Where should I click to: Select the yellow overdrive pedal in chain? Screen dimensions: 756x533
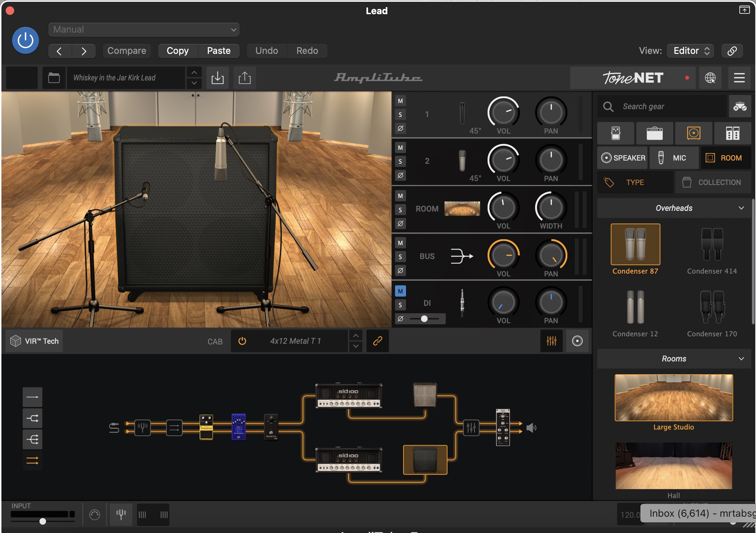point(206,427)
